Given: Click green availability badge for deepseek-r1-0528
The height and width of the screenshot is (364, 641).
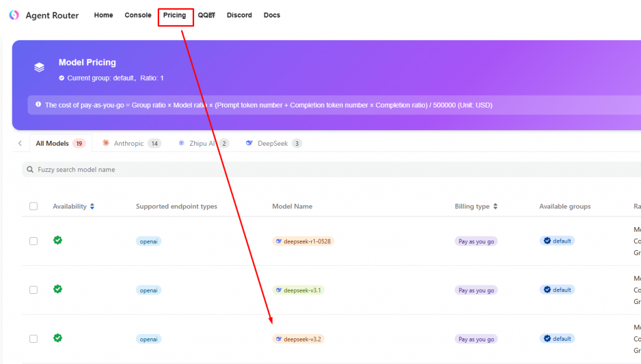Looking at the screenshot, I should point(58,240).
